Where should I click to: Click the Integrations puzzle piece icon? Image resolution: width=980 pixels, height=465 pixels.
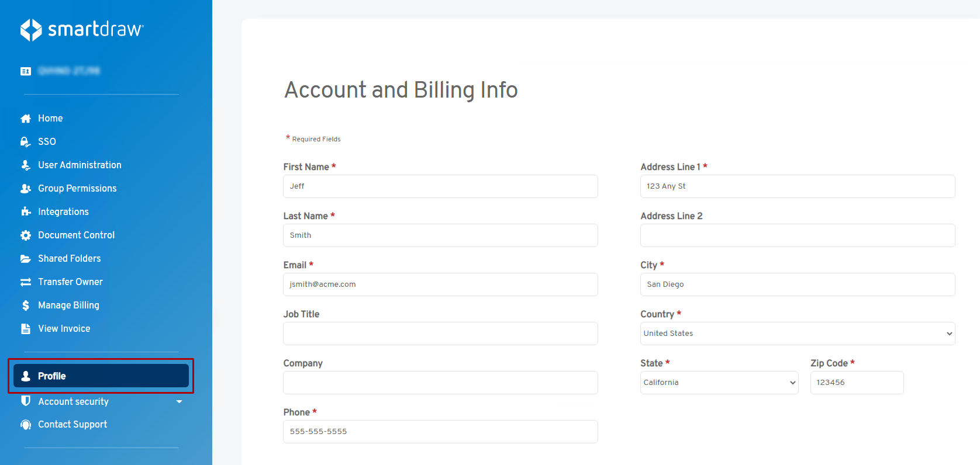coord(26,212)
